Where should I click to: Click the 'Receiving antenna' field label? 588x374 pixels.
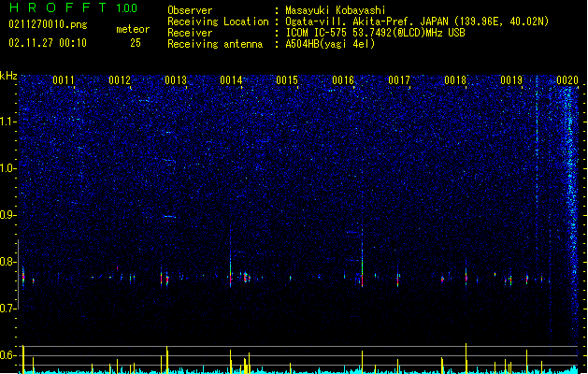(215, 44)
